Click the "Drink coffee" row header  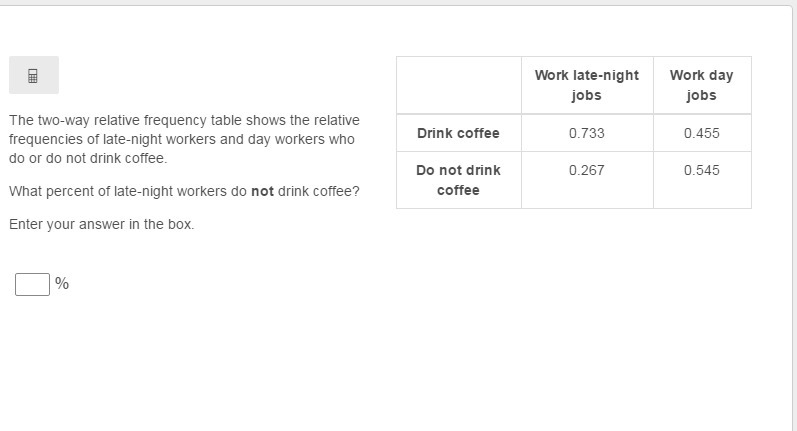[458, 133]
